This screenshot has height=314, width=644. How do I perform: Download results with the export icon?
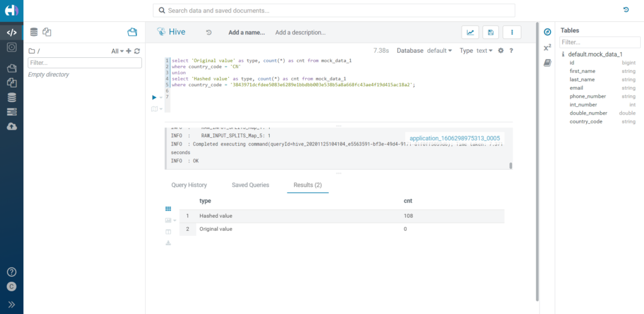(168, 243)
